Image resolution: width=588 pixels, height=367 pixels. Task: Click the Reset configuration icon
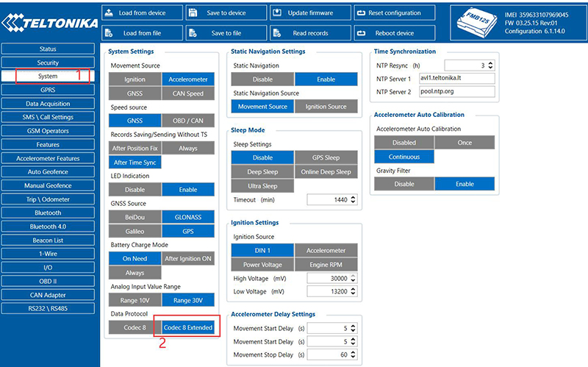(361, 13)
